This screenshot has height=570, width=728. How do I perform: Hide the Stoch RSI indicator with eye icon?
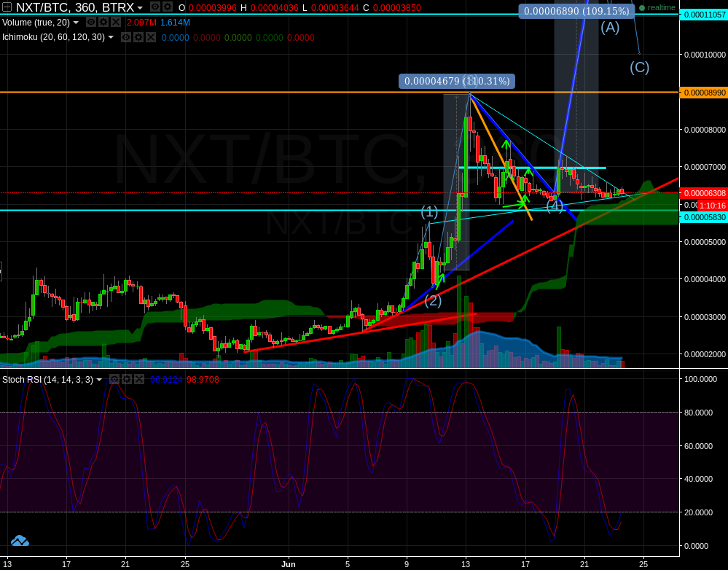click(x=114, y=380)
